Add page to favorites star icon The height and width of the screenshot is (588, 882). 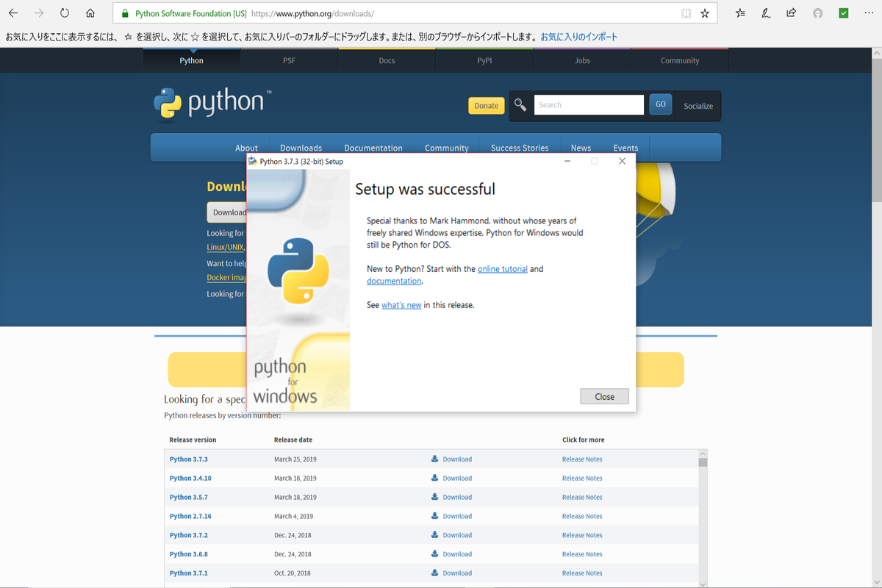click(705, 13)
